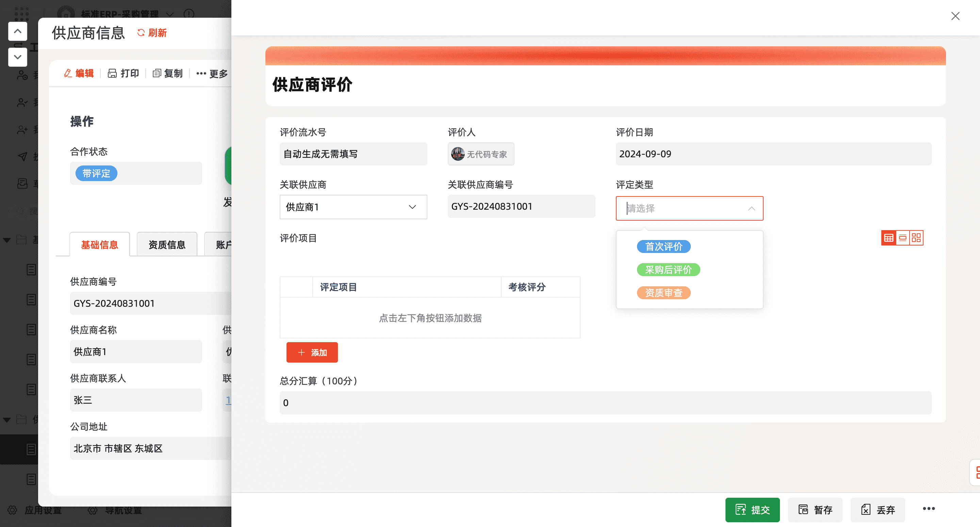Go to previous record with up arrow
980x527 pixels.
[x=17, y=31]
